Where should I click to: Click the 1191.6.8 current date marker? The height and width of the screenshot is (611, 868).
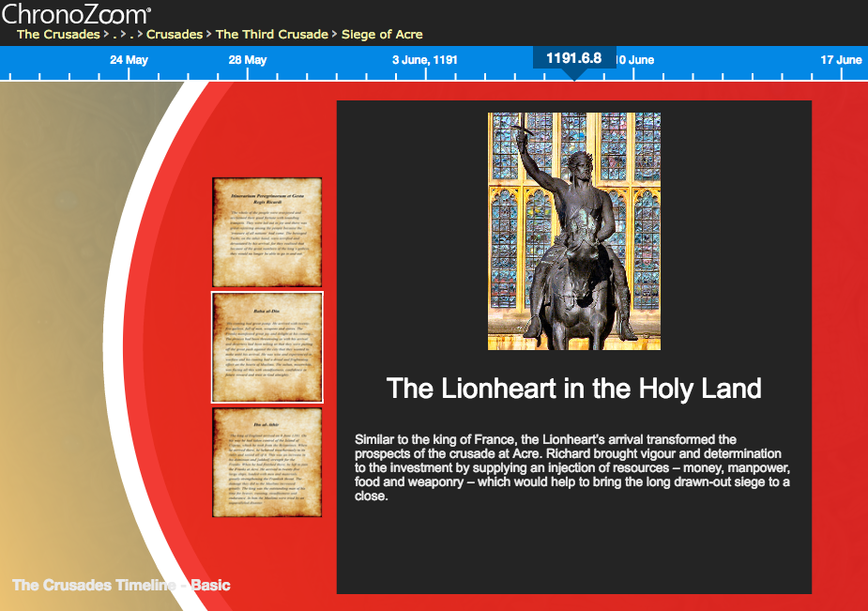click(573, 58)
